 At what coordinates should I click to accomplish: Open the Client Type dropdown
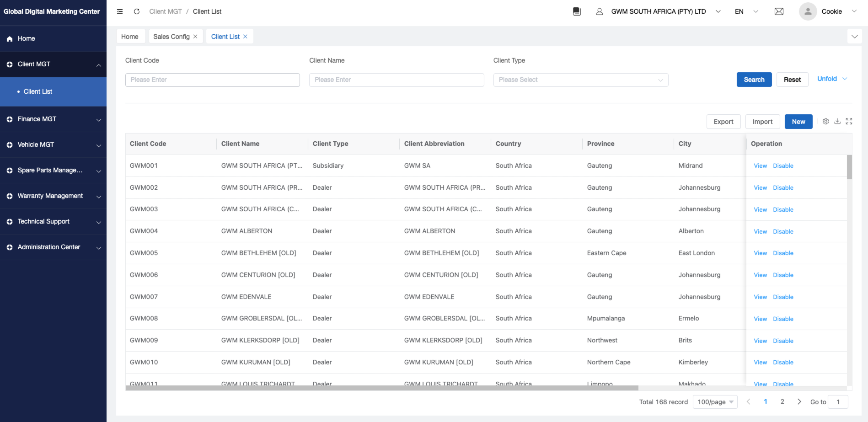[580, 80]
